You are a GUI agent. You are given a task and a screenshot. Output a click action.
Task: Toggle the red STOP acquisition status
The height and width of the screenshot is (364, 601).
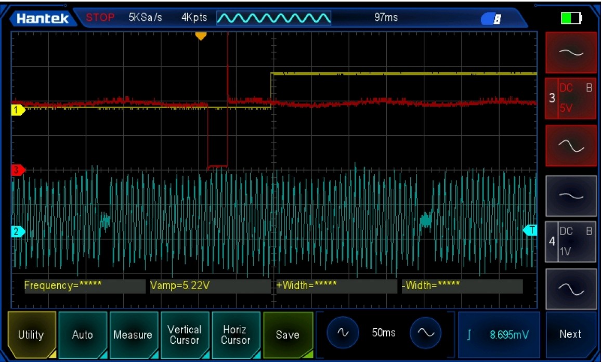tap(100, 18)
